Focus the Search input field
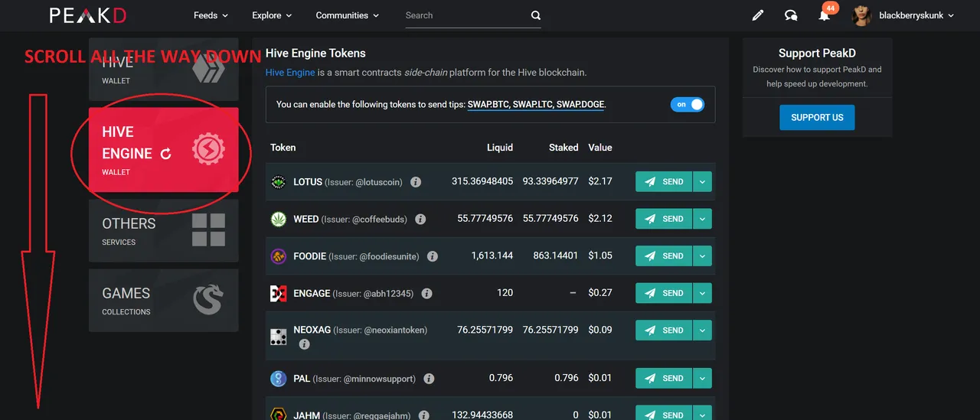The width and height of the screenshot is (980, 420). point(465,15)
